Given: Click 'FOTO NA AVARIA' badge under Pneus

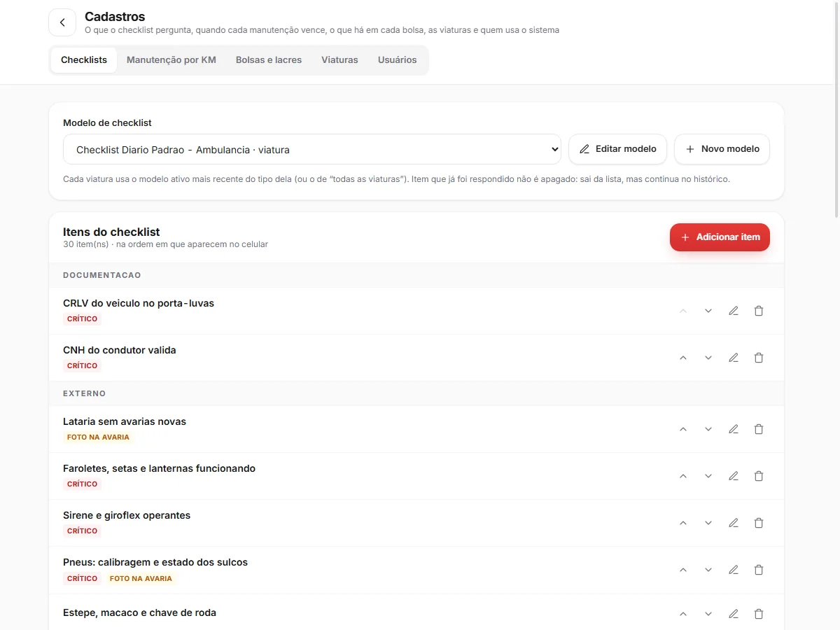Looking at the screenshot, I should (x=141, y=578).
